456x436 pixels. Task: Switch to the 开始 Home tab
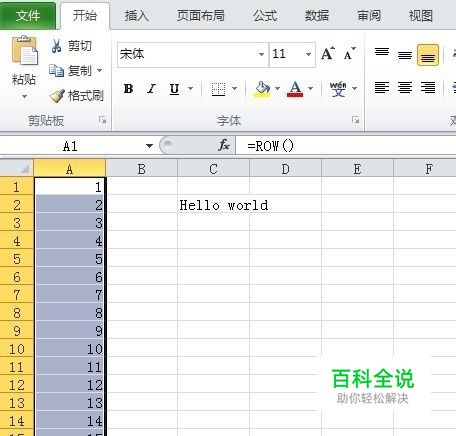[85, 15]
